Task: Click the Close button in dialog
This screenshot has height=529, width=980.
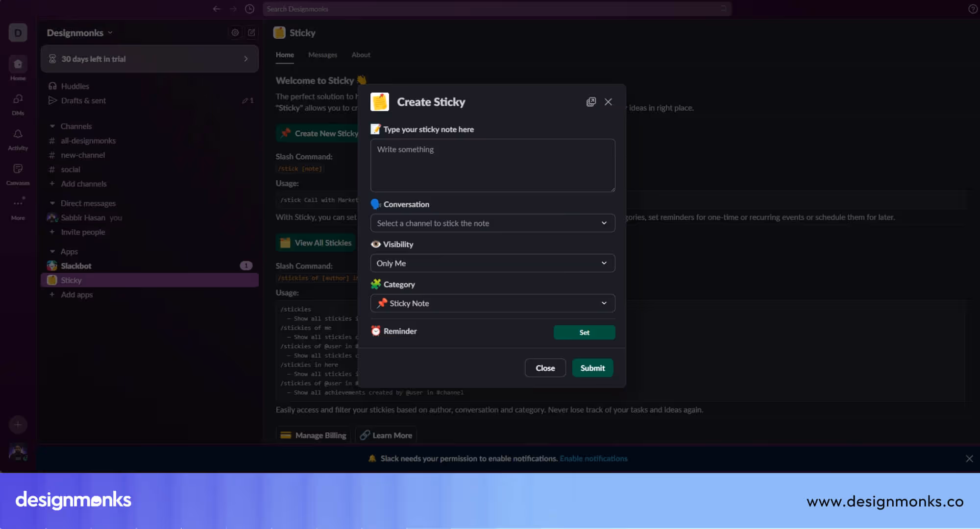Action: click(x=545, y=368)
